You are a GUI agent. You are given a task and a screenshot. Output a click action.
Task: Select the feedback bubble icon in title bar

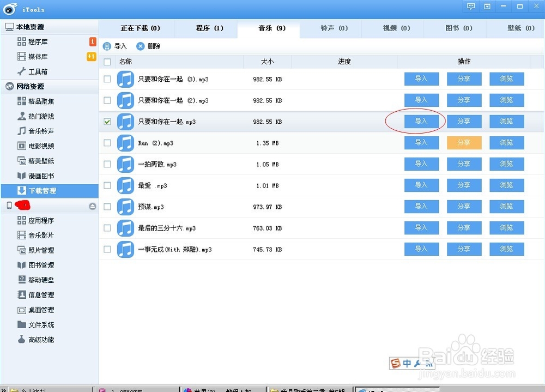click(470, 6)
